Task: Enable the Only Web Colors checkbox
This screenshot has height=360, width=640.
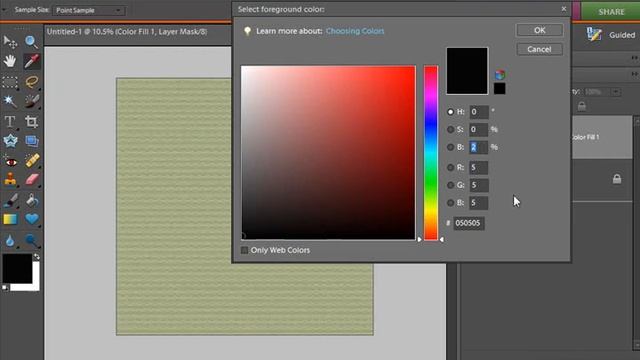Action: tap(244, 250)
